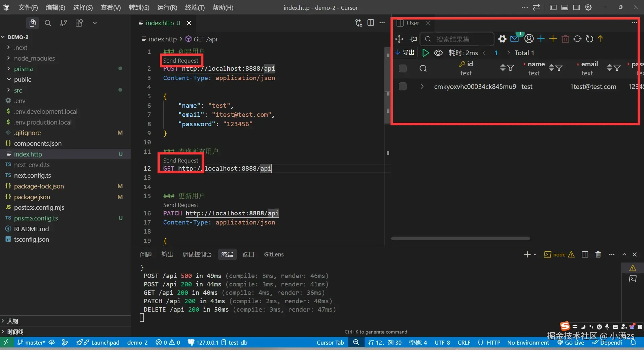Click the move icon in User results toolbar
644x350 pixels.
[x=399, y=39]
